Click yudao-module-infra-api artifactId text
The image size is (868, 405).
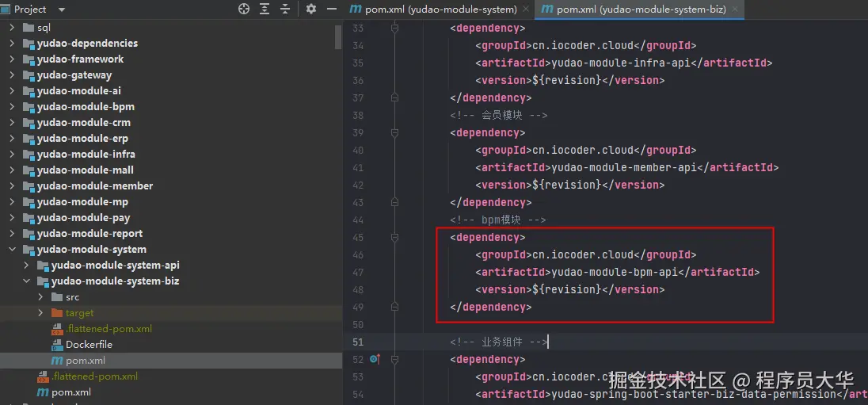click(x=620, y=63)
